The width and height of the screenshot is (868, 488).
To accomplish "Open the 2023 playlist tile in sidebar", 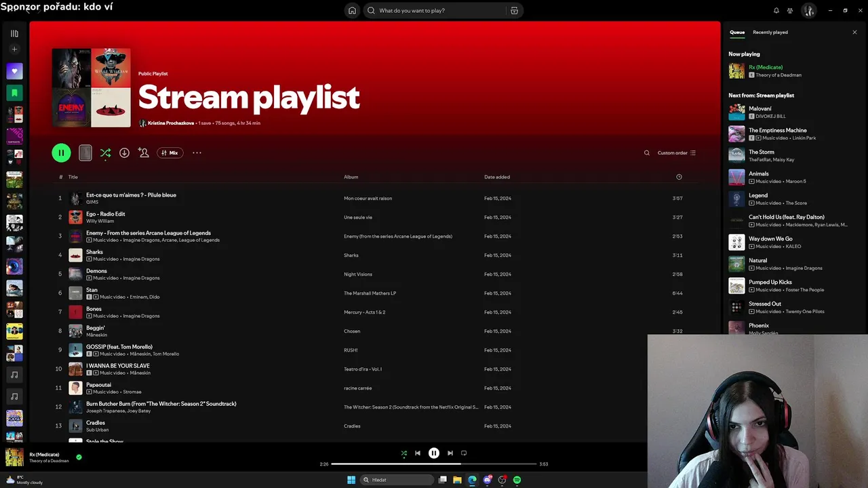I will click(14, 418).
